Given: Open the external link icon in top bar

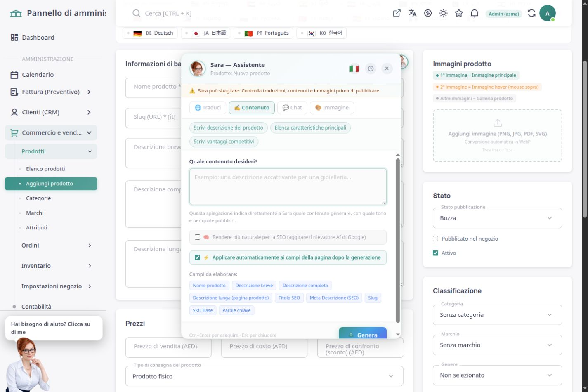Looking at the screenshot, I should click(x=397, y=13).
